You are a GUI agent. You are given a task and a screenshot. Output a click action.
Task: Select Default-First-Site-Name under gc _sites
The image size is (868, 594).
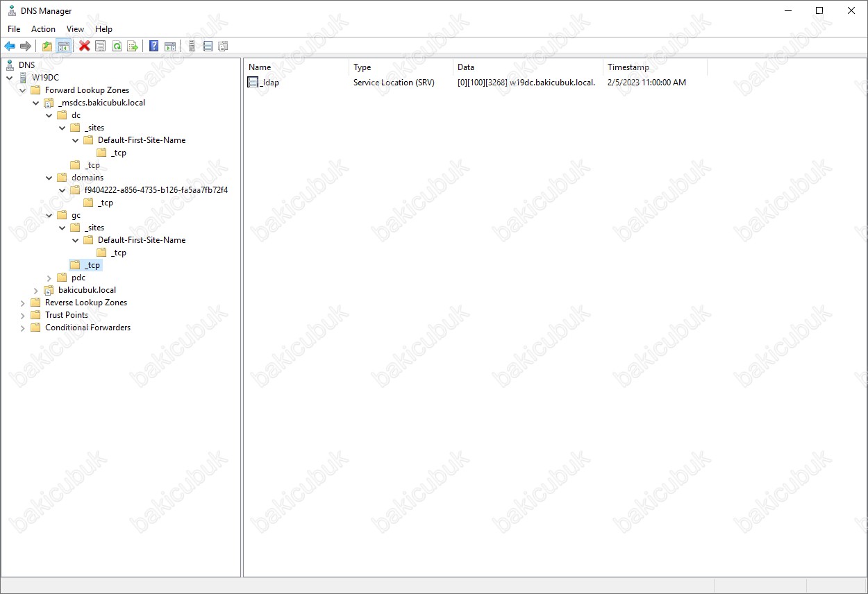click(142, 240)
